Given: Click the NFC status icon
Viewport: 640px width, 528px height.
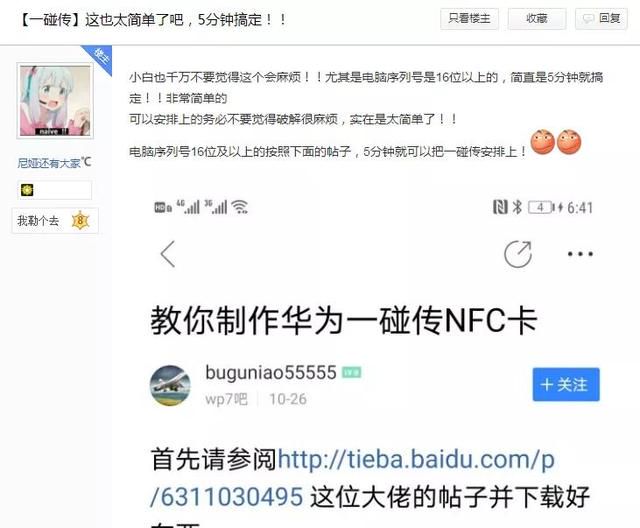Looking at the screenshot, I should pyautogui.click(x=500, y=207).
